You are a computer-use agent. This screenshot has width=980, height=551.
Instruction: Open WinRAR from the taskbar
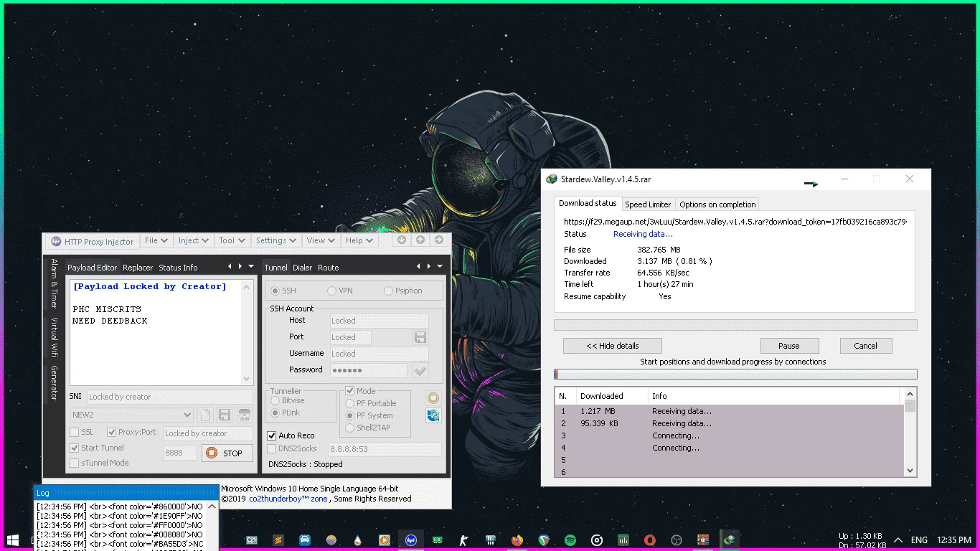tap(703, 540)
